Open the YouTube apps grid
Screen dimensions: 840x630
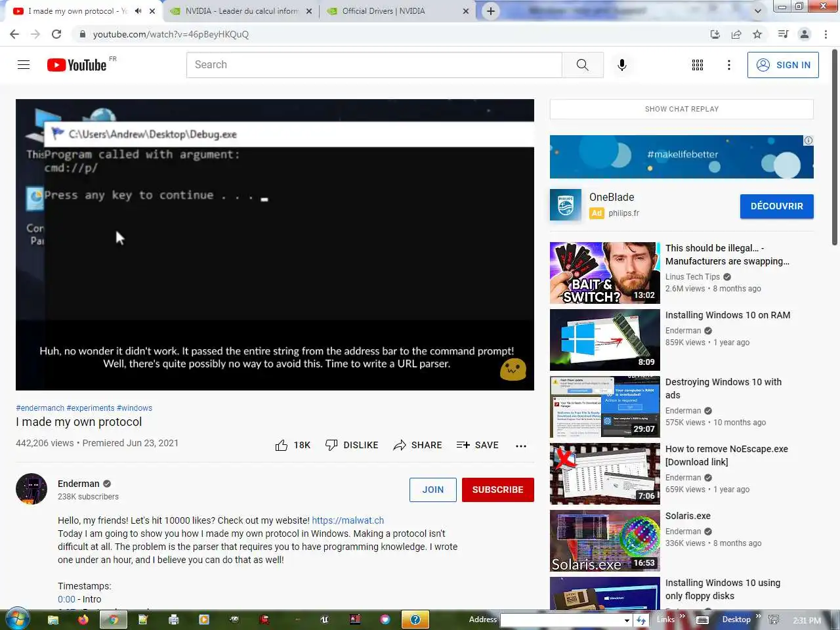coord(698,64)
